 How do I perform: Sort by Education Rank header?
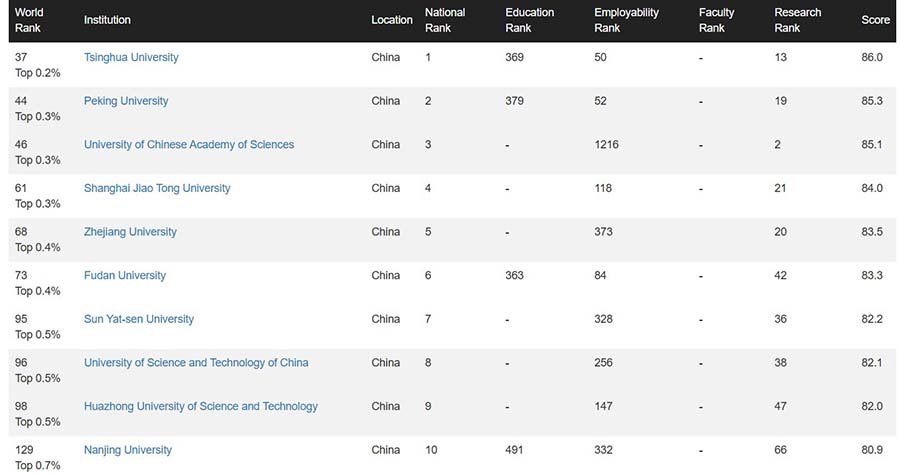(x=529, y=20)
